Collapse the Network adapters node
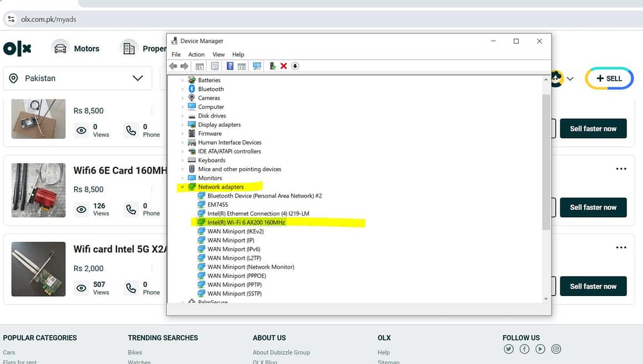The image size is (643, 364). (183, 187)
